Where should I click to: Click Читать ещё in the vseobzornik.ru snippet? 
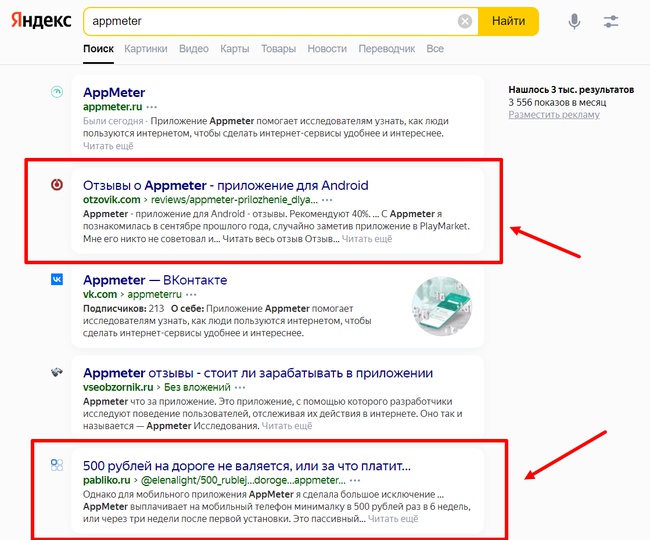point(287,426)
